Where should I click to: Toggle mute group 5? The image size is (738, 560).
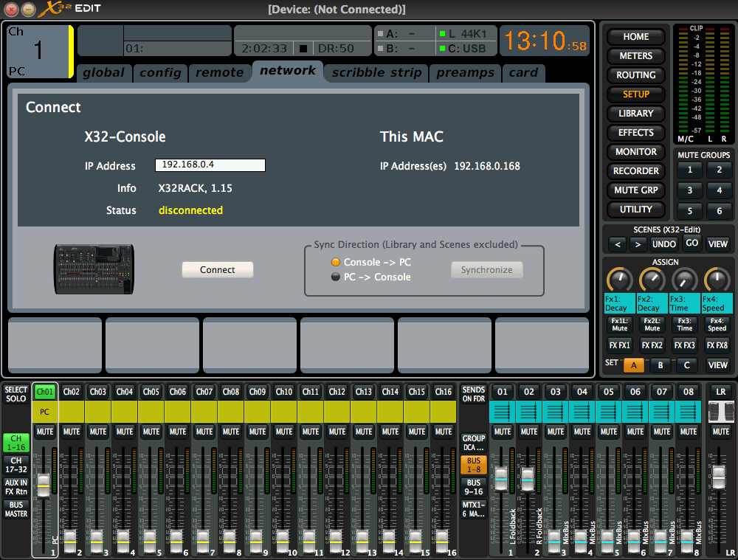point(690,211)
